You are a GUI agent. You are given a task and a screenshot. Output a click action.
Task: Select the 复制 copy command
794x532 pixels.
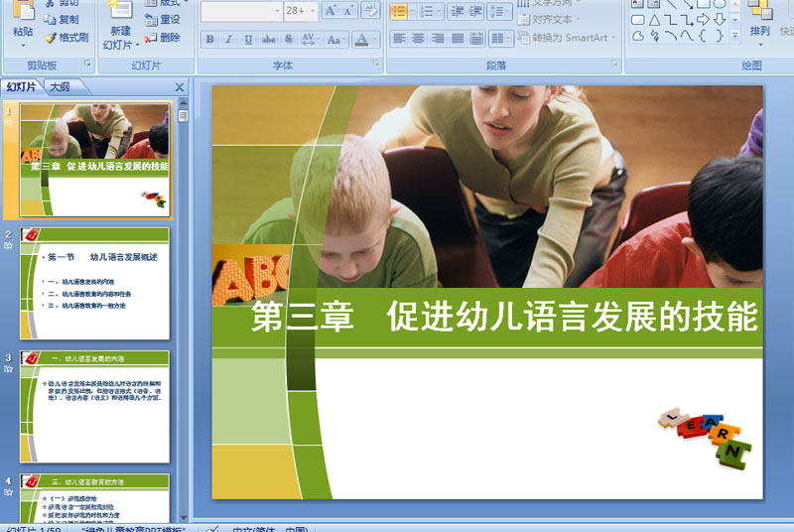click(62, 19)
